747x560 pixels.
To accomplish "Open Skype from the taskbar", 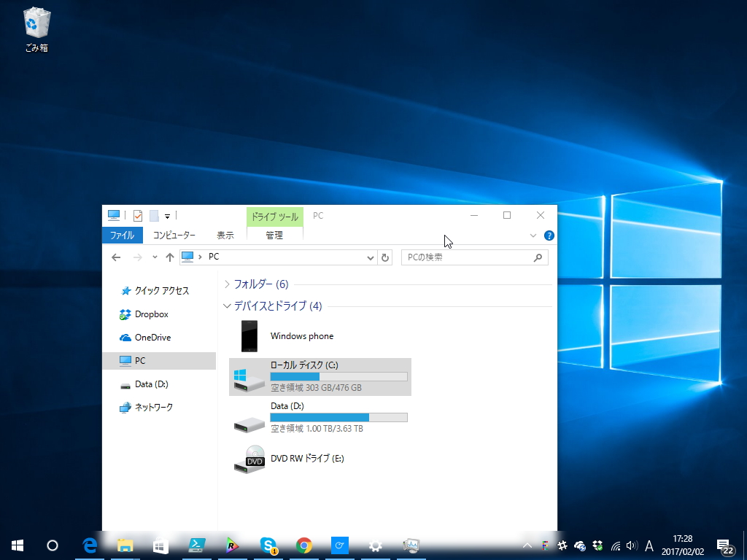I will pos(268,545).
